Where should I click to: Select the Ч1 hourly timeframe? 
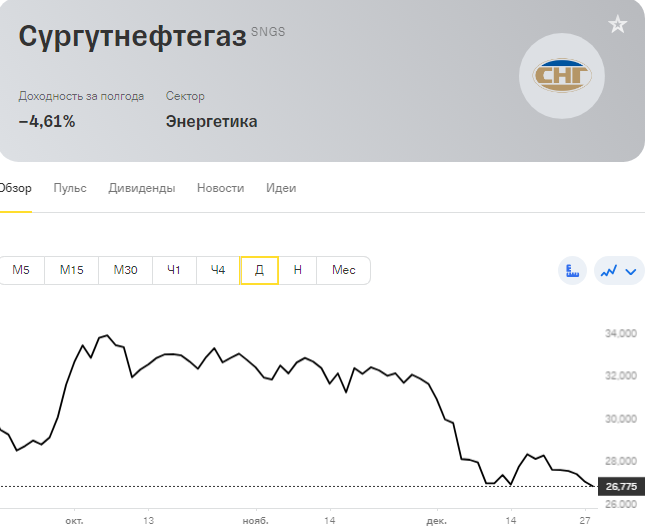click(x=174, y=270)
